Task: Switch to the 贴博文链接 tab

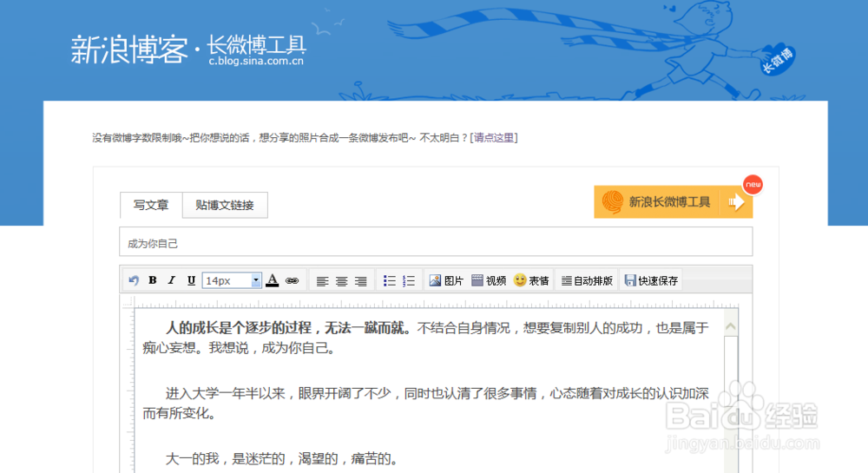Action: 225,205
